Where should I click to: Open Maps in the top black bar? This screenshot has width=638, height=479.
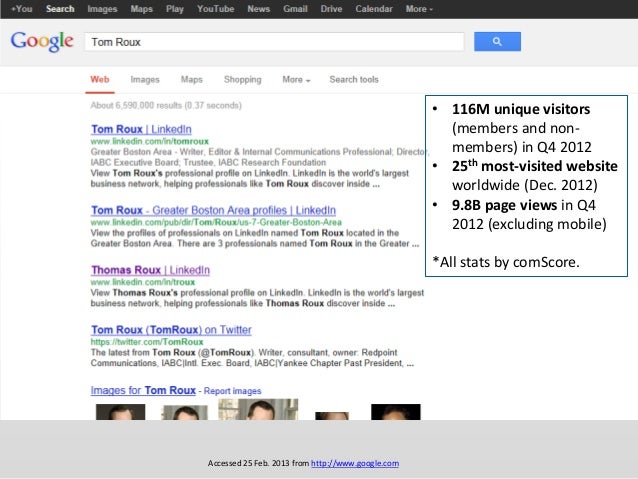142,9
